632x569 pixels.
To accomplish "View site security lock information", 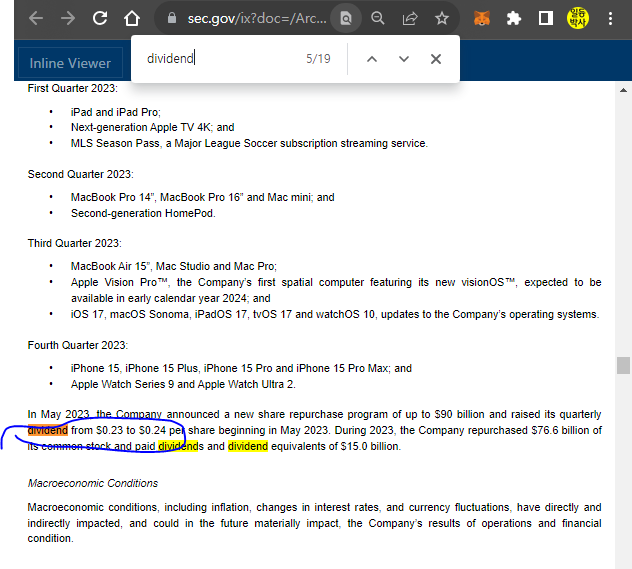I will point(172,18).
